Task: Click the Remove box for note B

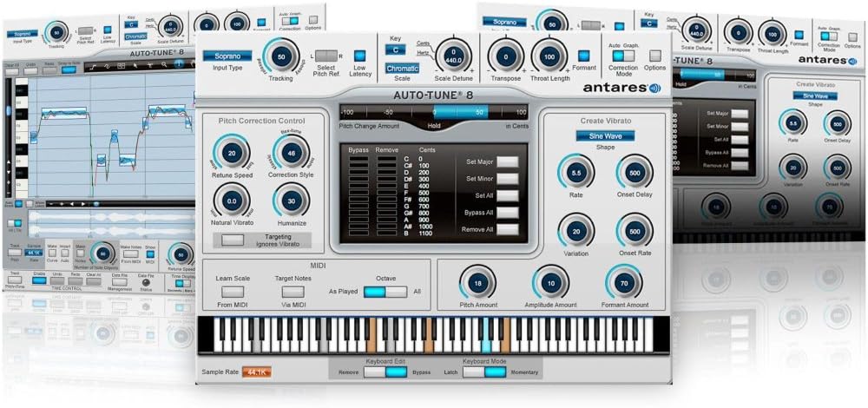Action: [387, 233]
